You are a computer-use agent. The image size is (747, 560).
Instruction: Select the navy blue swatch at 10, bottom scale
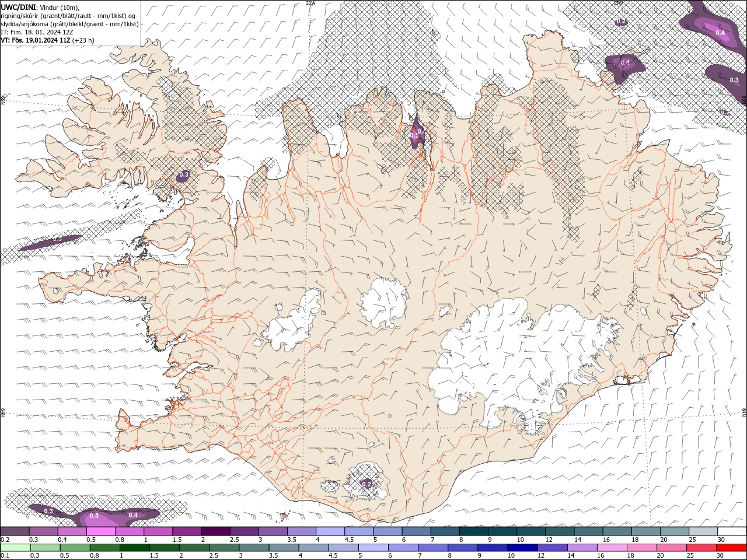(521, 548)
